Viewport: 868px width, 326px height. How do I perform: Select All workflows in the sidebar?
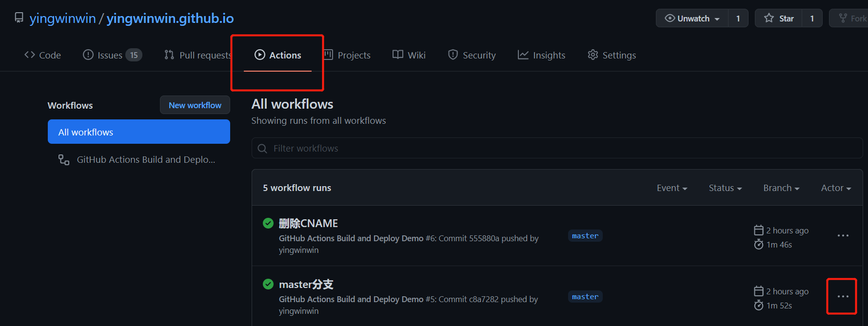(139, 132)
